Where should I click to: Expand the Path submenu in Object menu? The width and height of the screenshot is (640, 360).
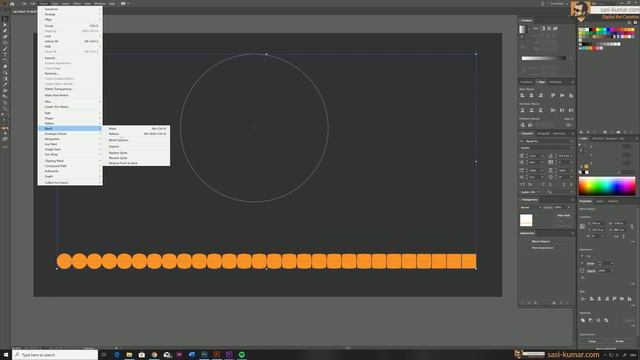tap(70, 113)
